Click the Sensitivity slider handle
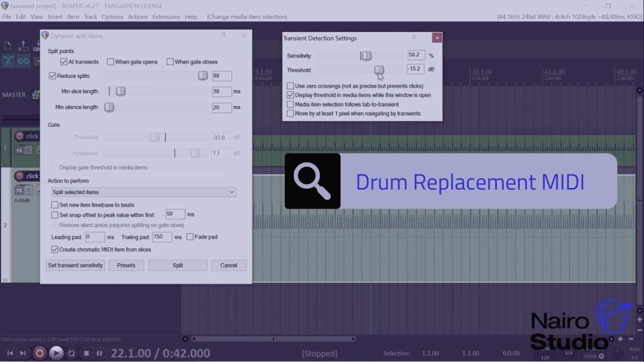Image resolution: width=644 pixels, height=362 pixels. [366, 56]
